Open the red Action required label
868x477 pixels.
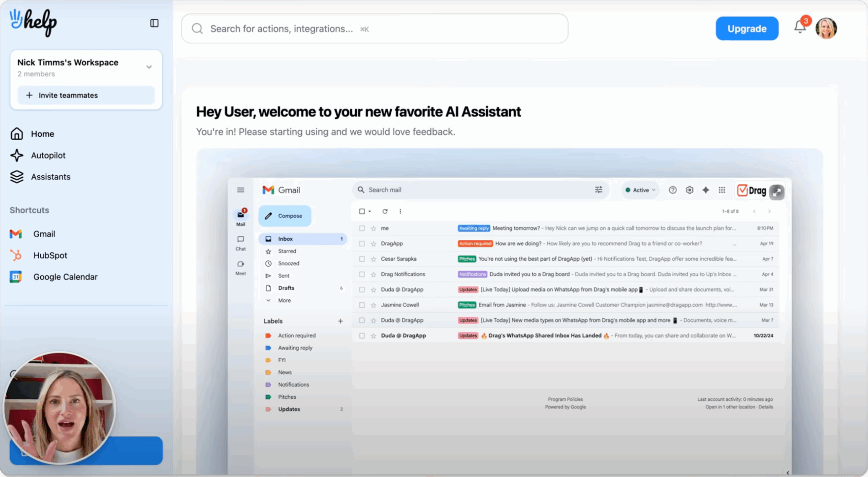[x=297, y=335]
